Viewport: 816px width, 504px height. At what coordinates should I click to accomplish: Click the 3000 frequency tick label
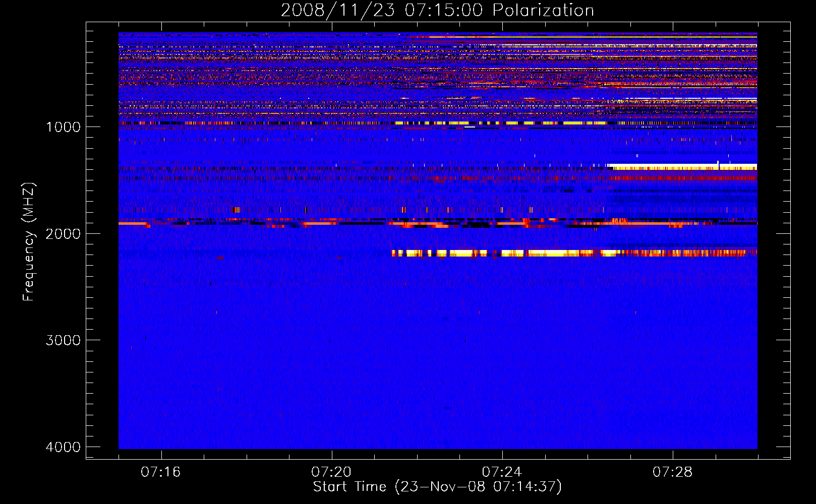click(64, 340)
